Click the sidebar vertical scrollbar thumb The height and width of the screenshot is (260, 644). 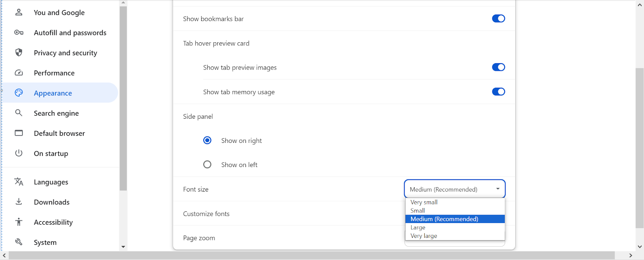click(x=123, y=98)
